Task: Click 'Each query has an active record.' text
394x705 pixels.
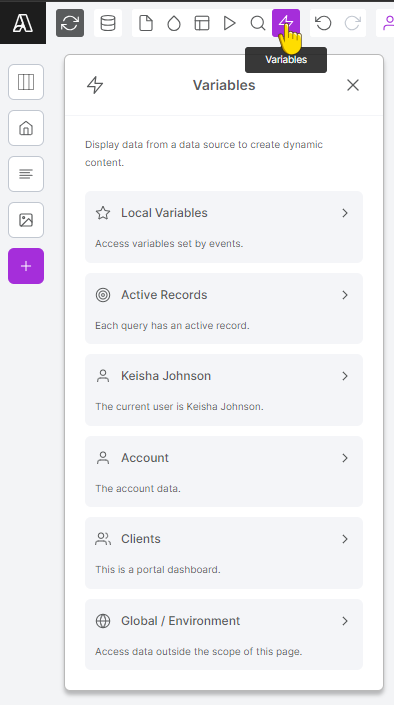Action: (x=172, y=326)
